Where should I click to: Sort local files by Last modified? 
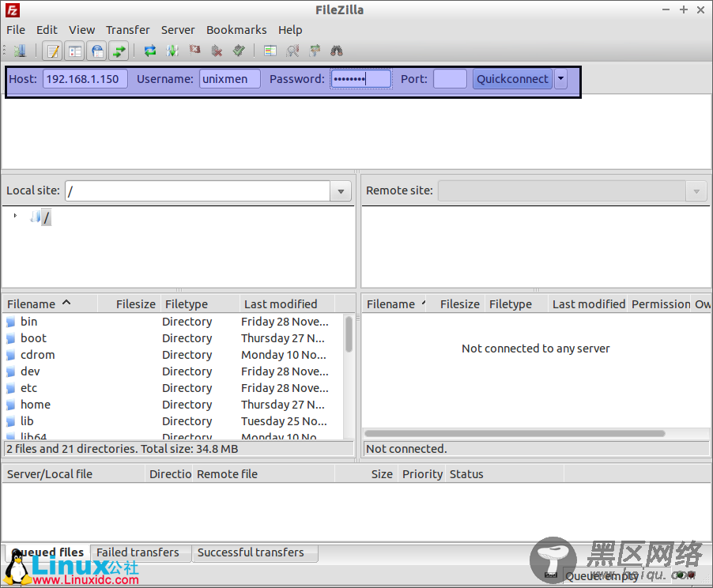coord(288,303)
